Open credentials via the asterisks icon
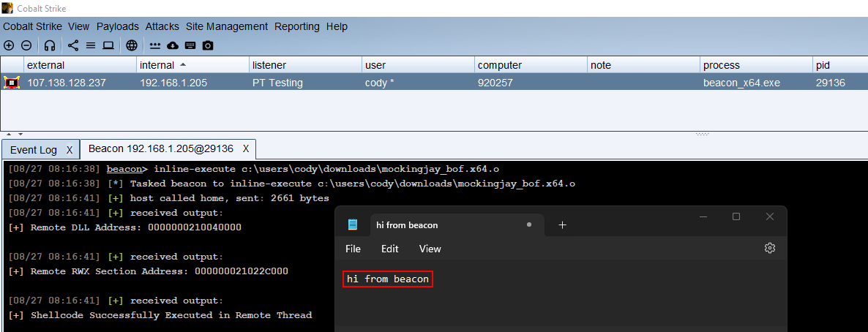The image size is (868, 332). click(155, 45)
